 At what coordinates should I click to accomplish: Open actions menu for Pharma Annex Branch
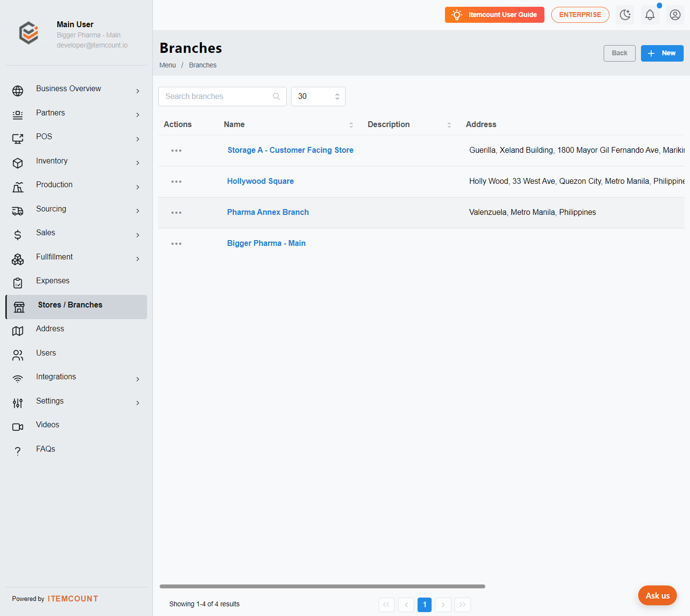176,212
